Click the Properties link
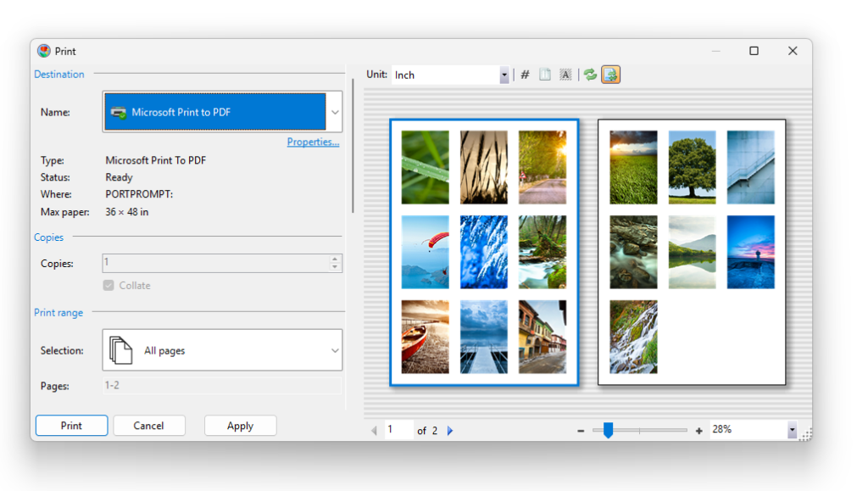This screenshot has width=868, height=491. coord(313,142)
